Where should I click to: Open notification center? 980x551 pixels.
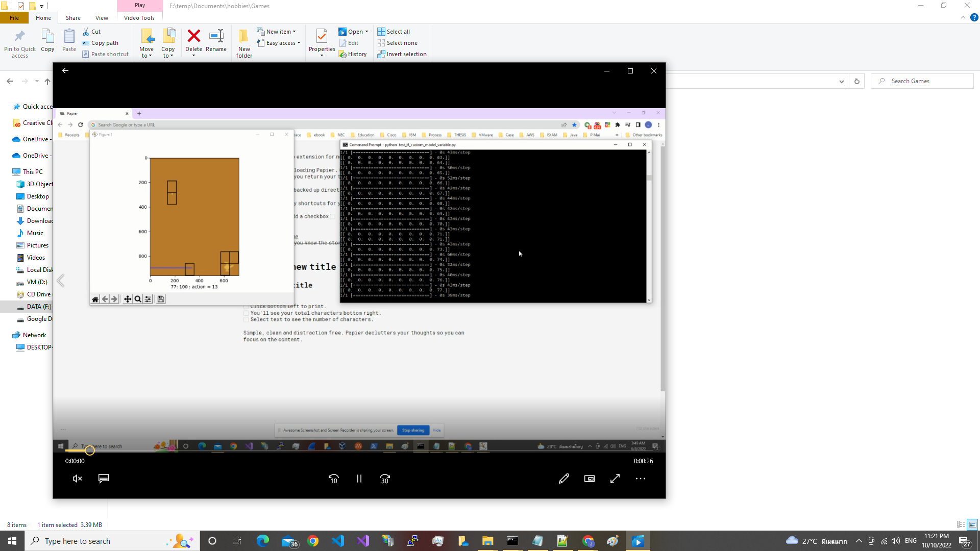(x=965, y=541)
